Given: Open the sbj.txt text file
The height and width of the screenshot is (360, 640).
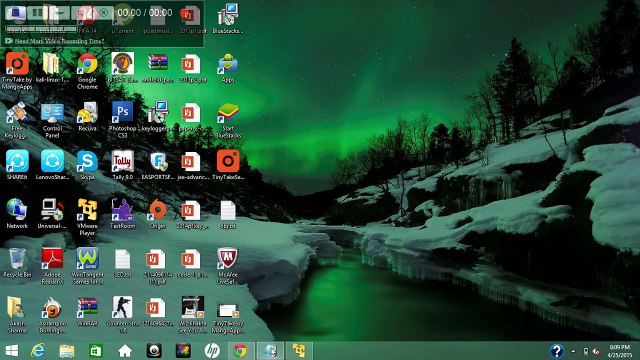Looking at the screenshot, I should click(228, 213).
